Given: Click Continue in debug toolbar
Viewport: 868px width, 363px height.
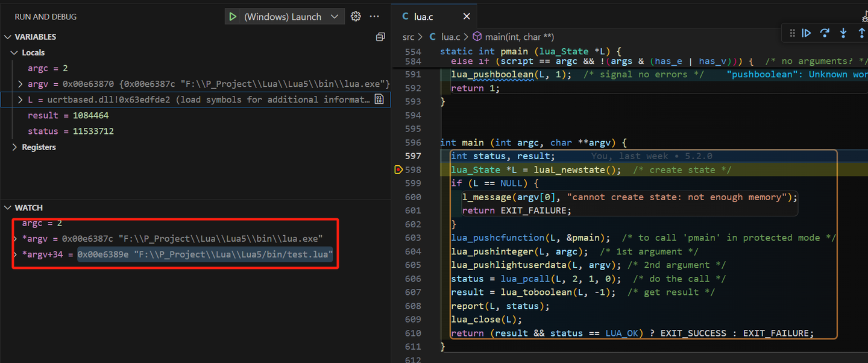Looking at the screenshot, I should point(806,33).
